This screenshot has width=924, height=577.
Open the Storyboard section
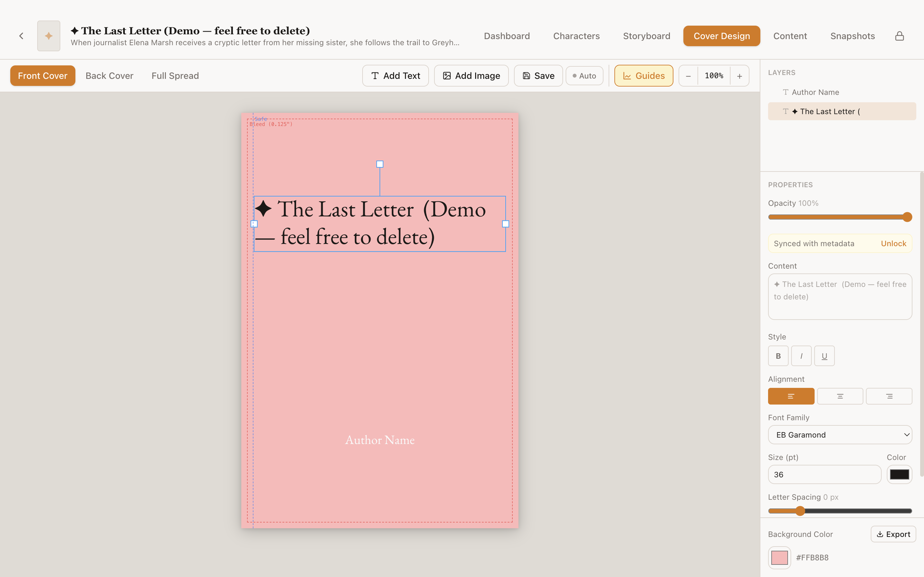[x=646, y=36]
